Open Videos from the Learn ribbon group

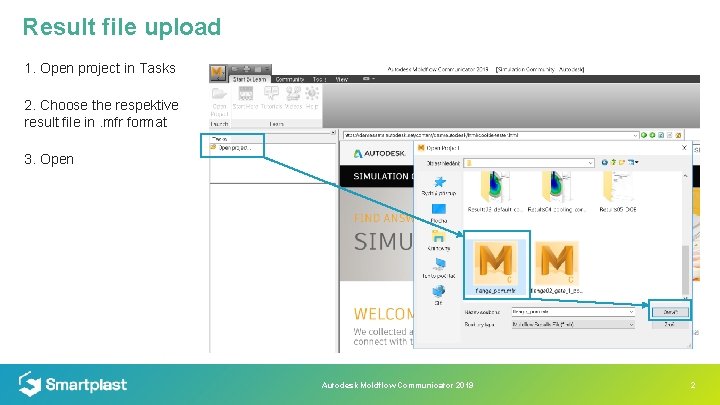click(293, 98)
